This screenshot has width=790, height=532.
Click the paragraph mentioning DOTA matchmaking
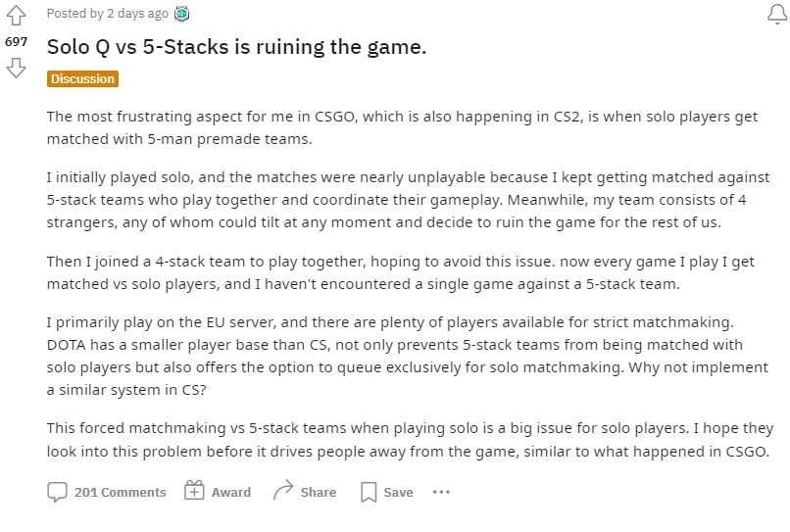point(408,356)
